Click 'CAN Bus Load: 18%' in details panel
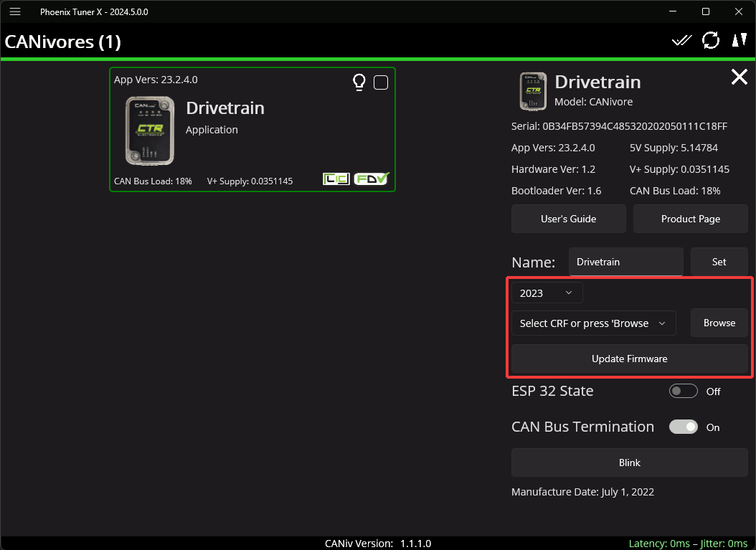Screen dimensions: 756x550 click(x=674, y=191)
